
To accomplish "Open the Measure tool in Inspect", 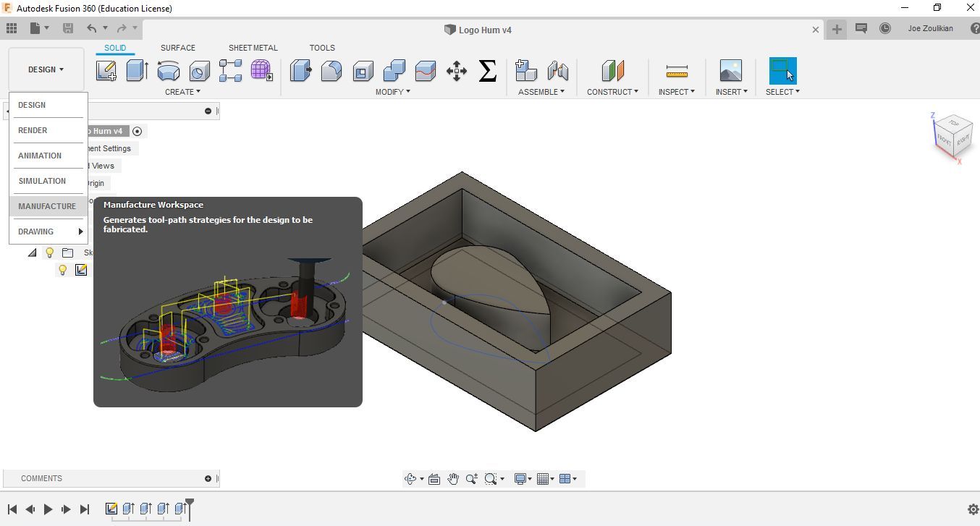I will [676, 71].
